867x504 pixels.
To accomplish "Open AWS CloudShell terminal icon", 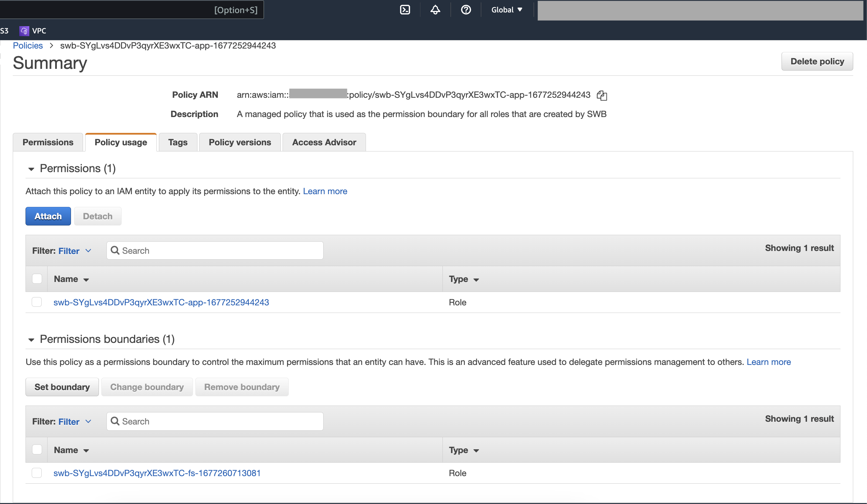I will [404, 10].
